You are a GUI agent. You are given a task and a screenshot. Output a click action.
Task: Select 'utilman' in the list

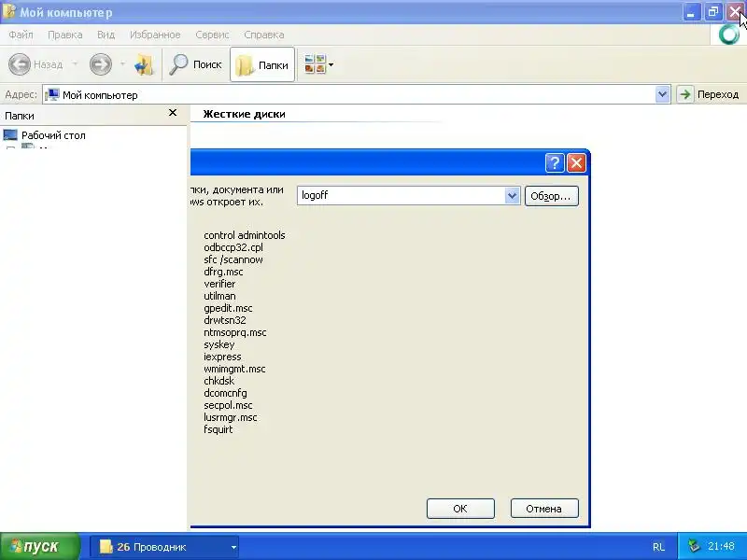click(219, 296)
